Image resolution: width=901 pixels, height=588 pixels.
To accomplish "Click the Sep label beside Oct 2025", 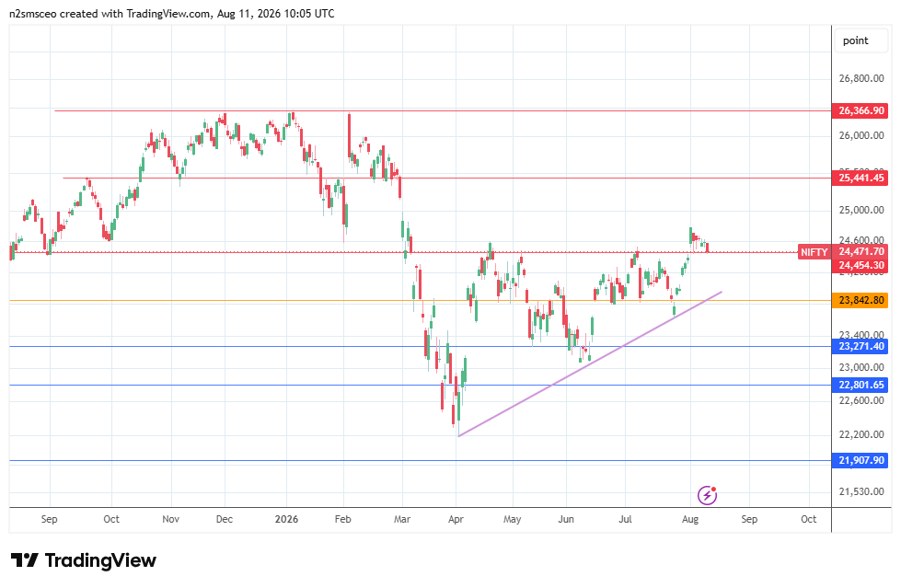I will [x=50, y=519].
